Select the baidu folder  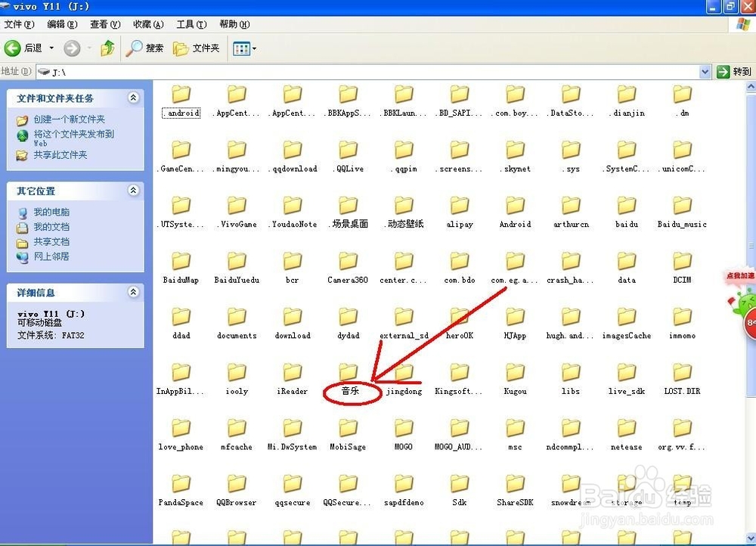626,214
